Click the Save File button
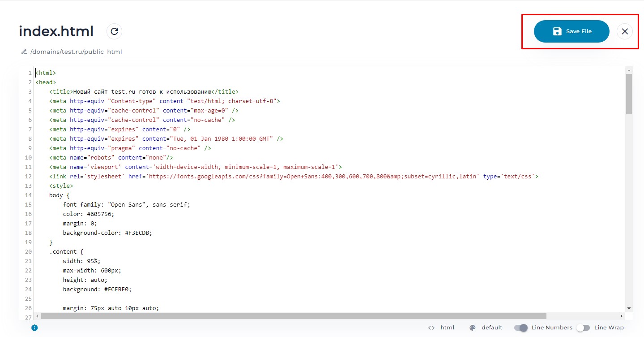Viewport: 644px width, 337px height. [x=571, y=31]
